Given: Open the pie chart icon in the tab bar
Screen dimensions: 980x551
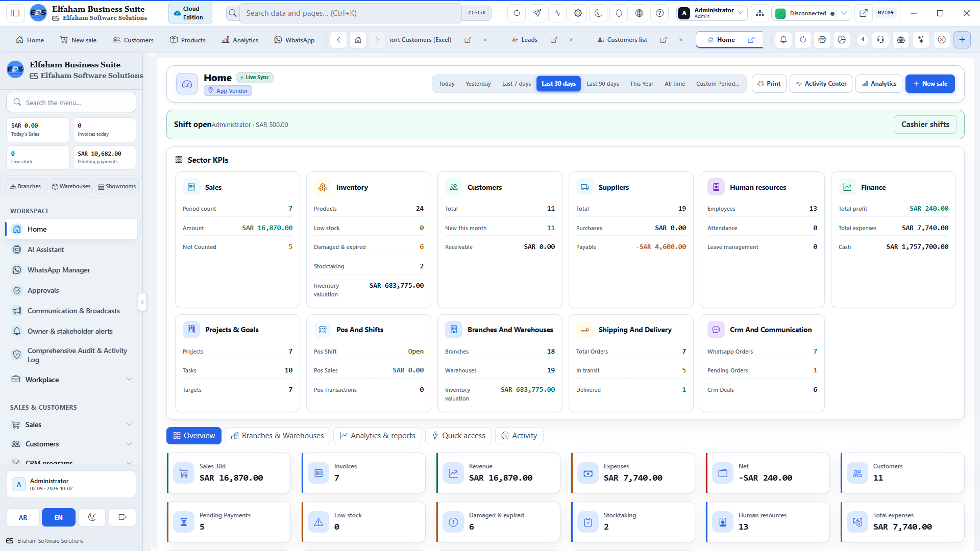Looking at the screenshot, I should 842,40.
